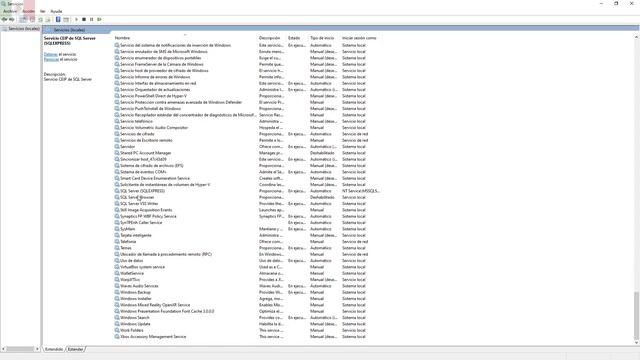Screen dimensions: 640x360
Task: Open the Ayuda menu
Action: [56, 11]
